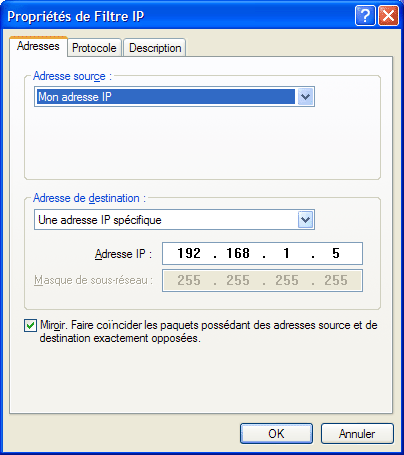404x455 pixels.
Task: Close the Propriétés de Filtre IP dialog
Action: click(388, 15)
